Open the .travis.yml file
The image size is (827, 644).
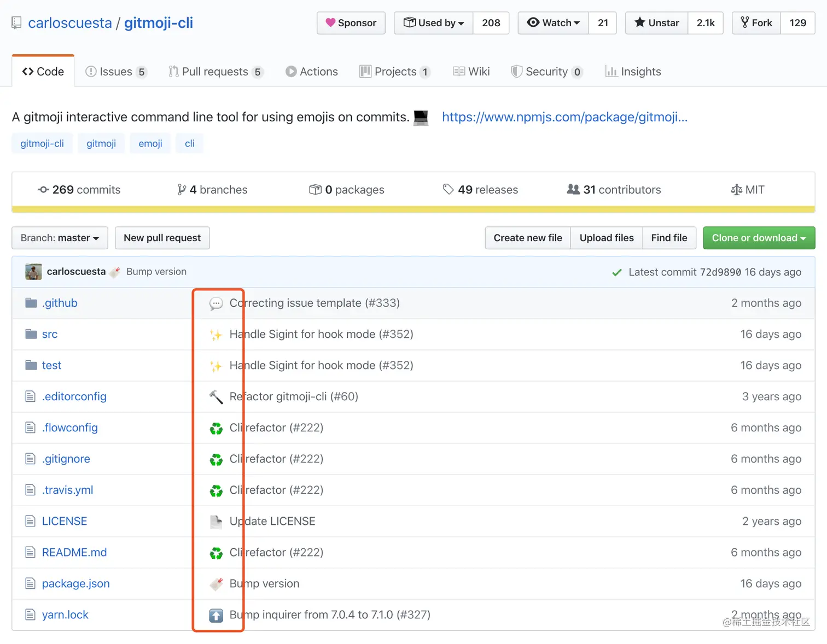68,490
